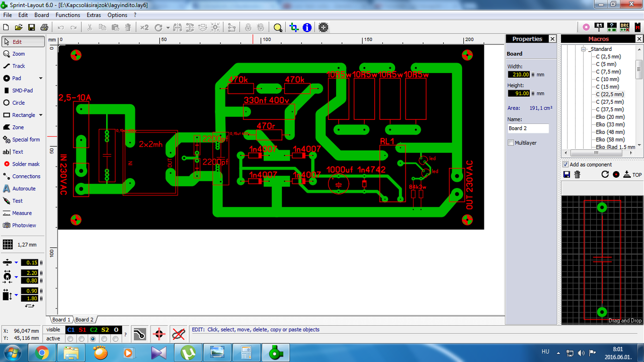Close the Properties panel
Viewport: 644px width, 362px height.
click(552, 39)
